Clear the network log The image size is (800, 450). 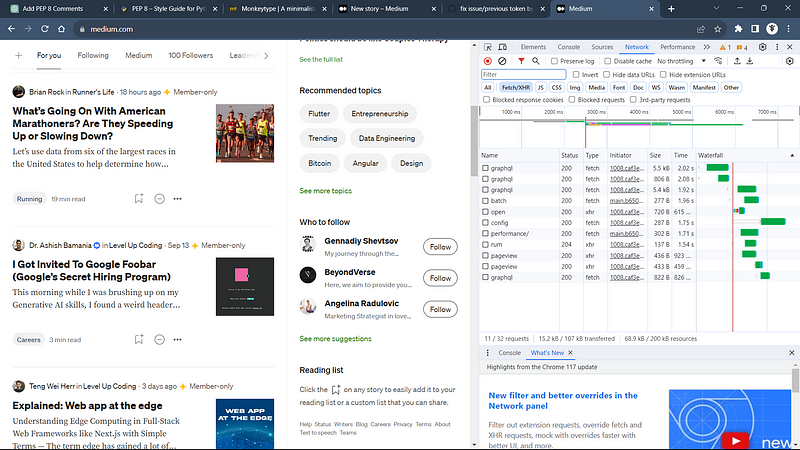502,61
